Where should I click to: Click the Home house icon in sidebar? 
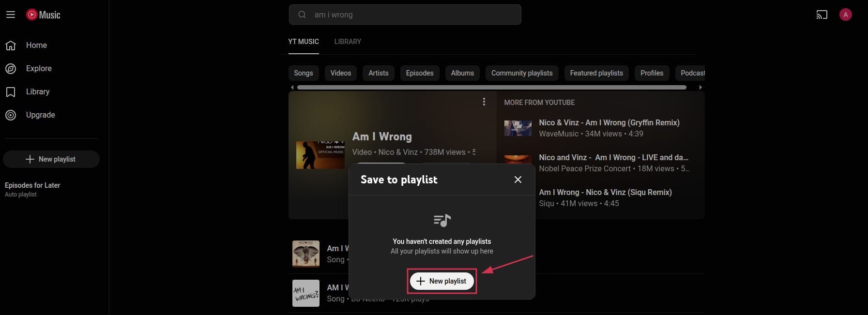(x=11, y=45)
